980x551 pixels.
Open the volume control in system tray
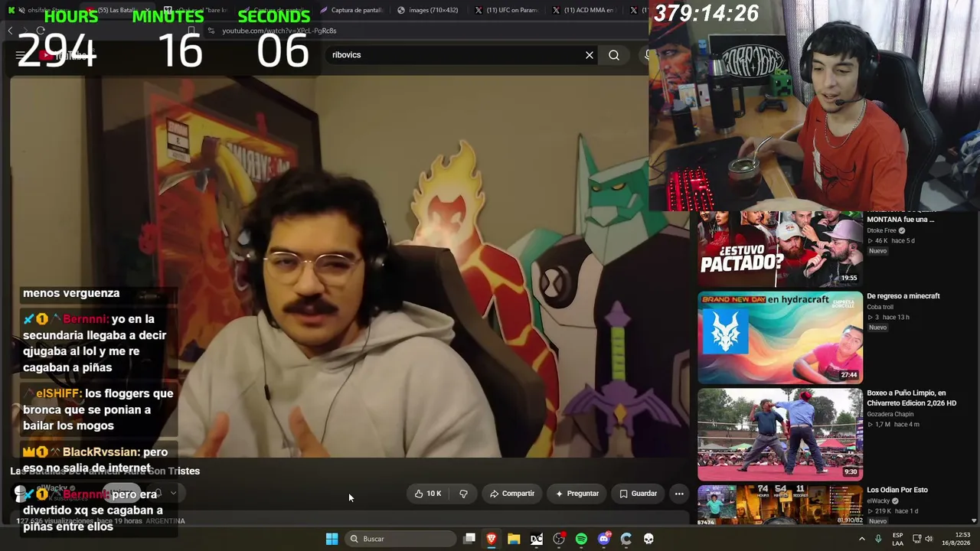pos(929,539)
